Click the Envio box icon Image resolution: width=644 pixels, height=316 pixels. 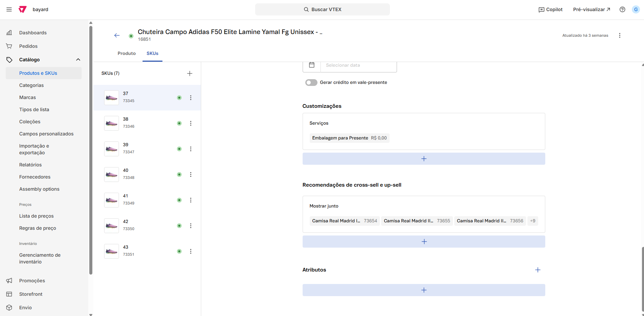[x=9, y=308]
